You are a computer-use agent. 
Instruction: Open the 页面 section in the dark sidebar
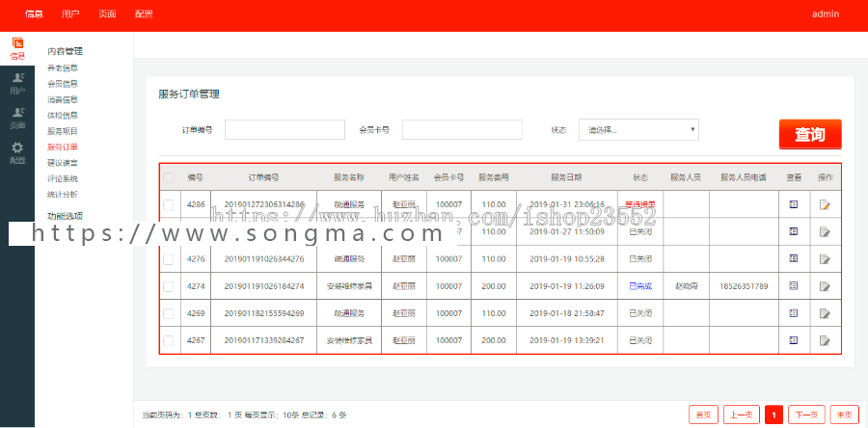17,119
